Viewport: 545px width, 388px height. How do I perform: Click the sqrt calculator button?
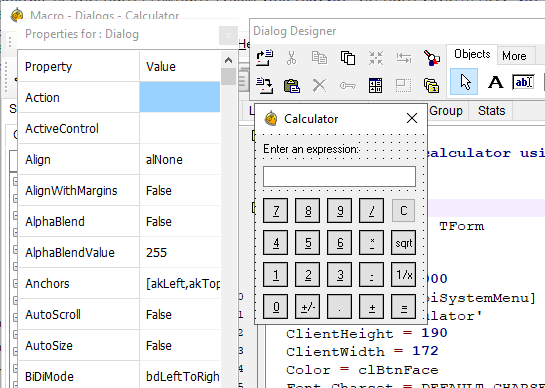click(x=404, y=243)
